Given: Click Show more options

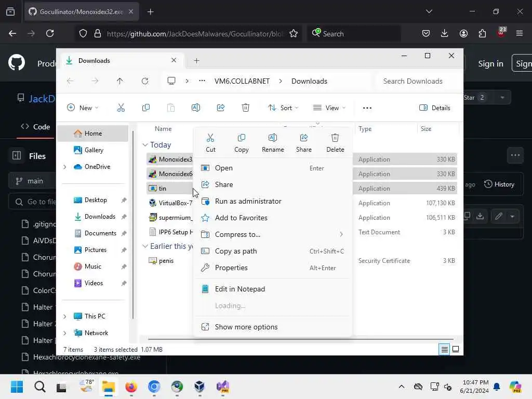Looking at the screenshot, I should 272,327.
